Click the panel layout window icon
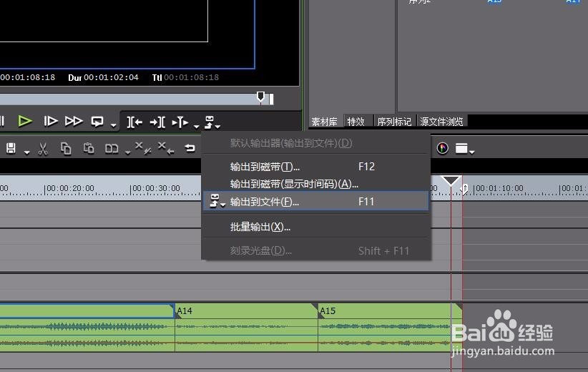The width and height of the screenshot is (588, 372). coord(461,149)
